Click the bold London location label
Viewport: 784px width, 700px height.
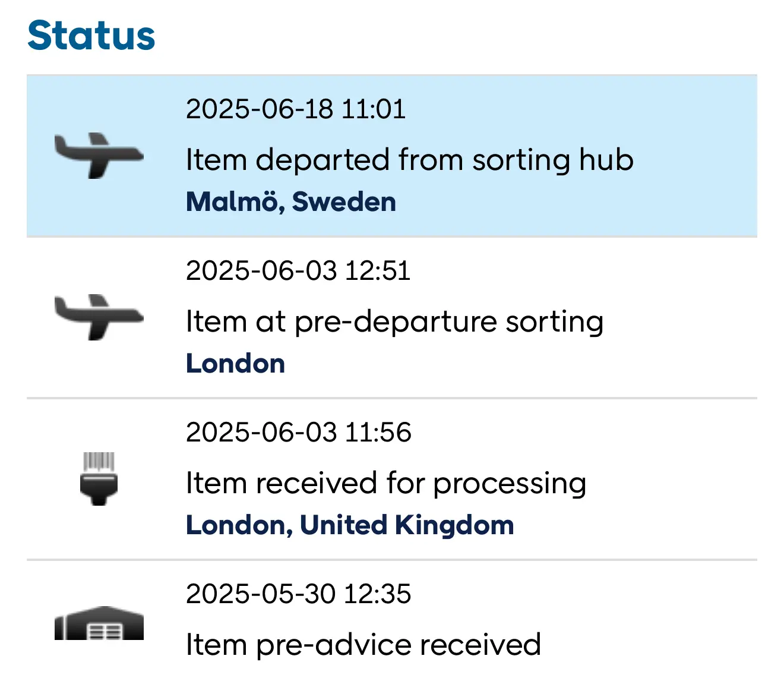pos(236,364)
